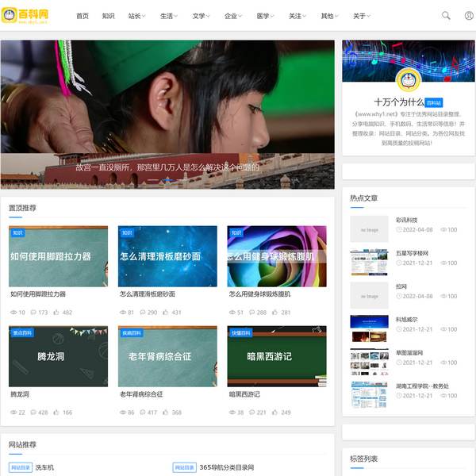Click comment icon under 怎么清理滑板磨砂面

pos(143,313)
